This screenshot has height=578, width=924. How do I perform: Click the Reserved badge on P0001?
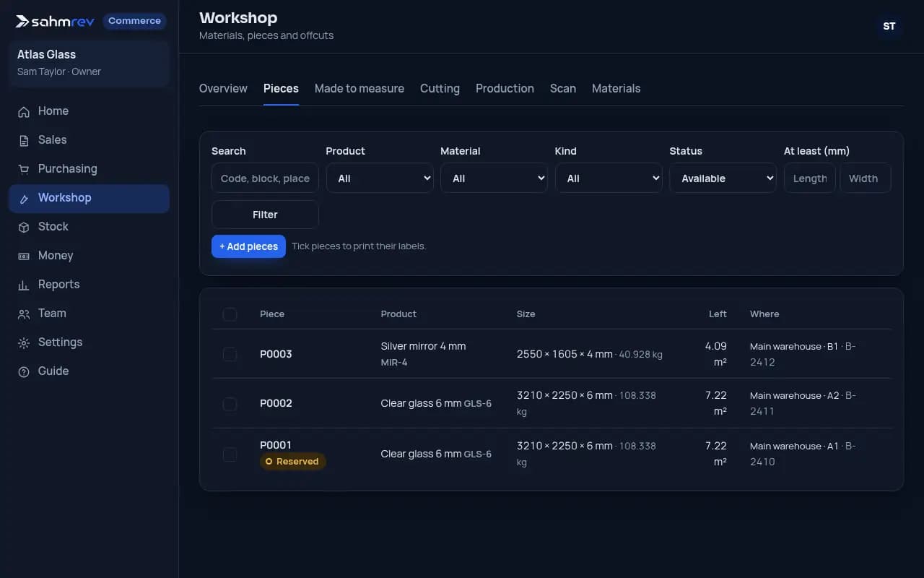click(x=293, y=462)
